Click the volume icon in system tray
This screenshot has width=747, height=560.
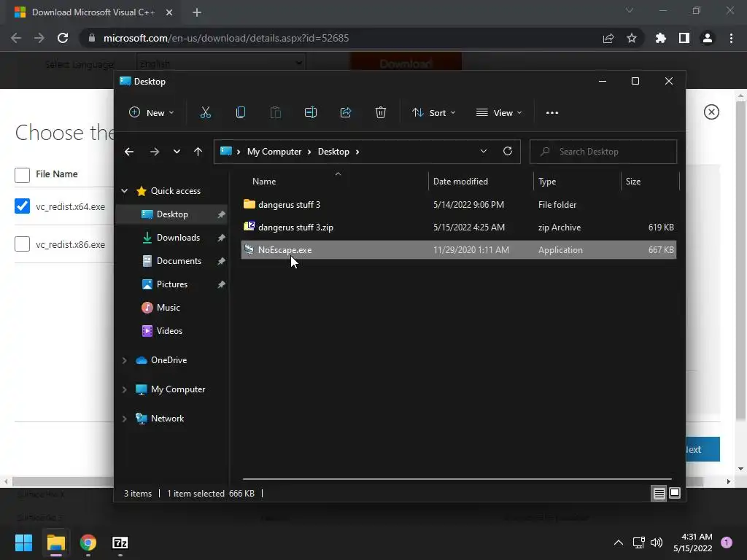point(657,542)
